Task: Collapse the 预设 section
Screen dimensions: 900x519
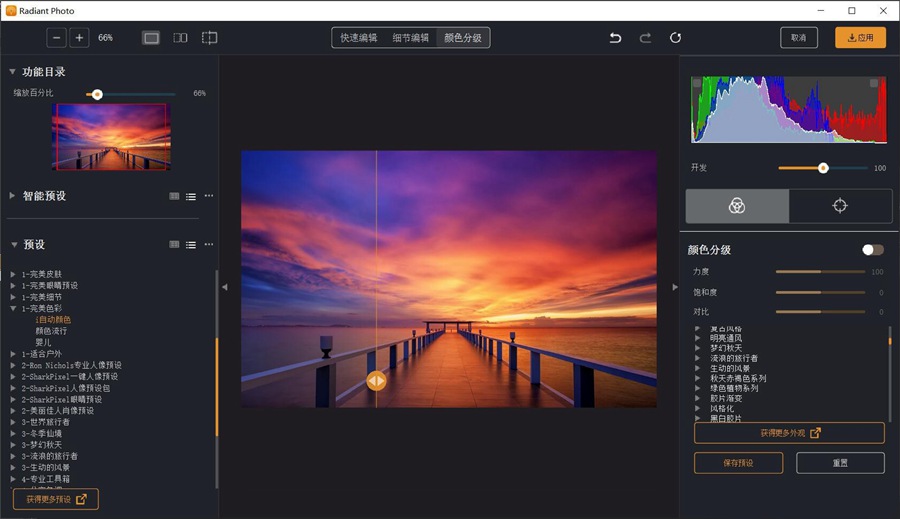Action: coord(14,245)
